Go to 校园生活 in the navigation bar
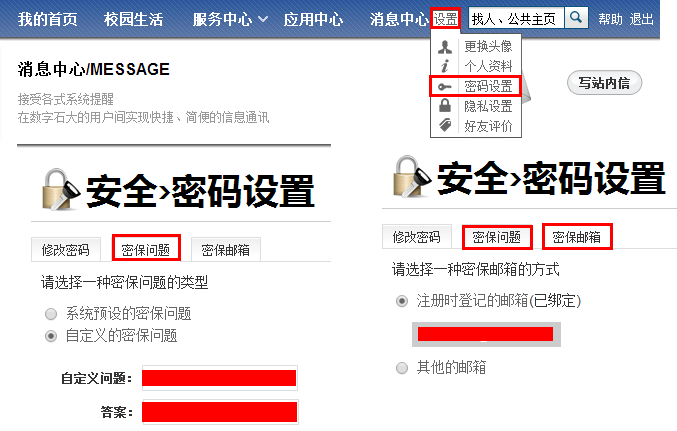 coord(133,19)
